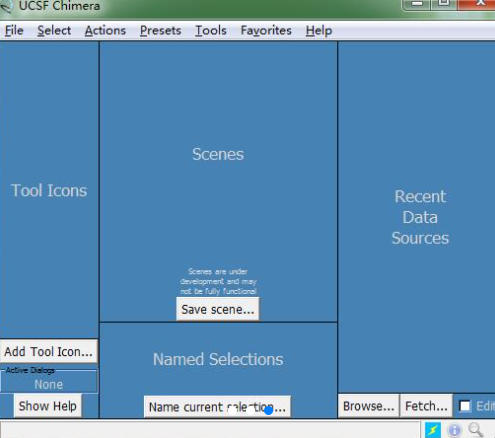
Task: Click the status line input area
Action: (x=210, y=430)
